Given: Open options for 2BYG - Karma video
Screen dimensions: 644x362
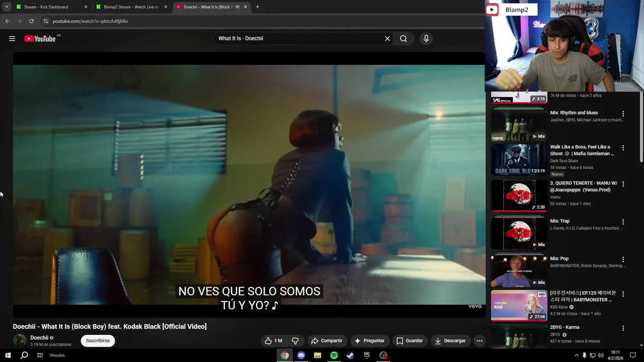Looking at the screenshot, I should coord(623,328).
